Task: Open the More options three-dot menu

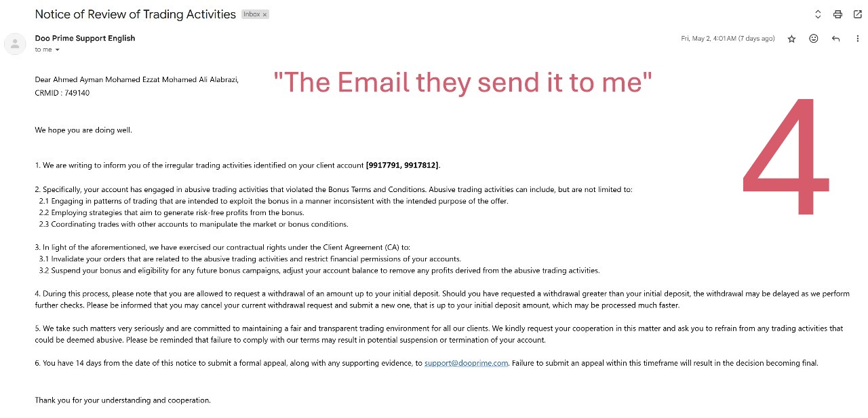Action: [858, 39]
